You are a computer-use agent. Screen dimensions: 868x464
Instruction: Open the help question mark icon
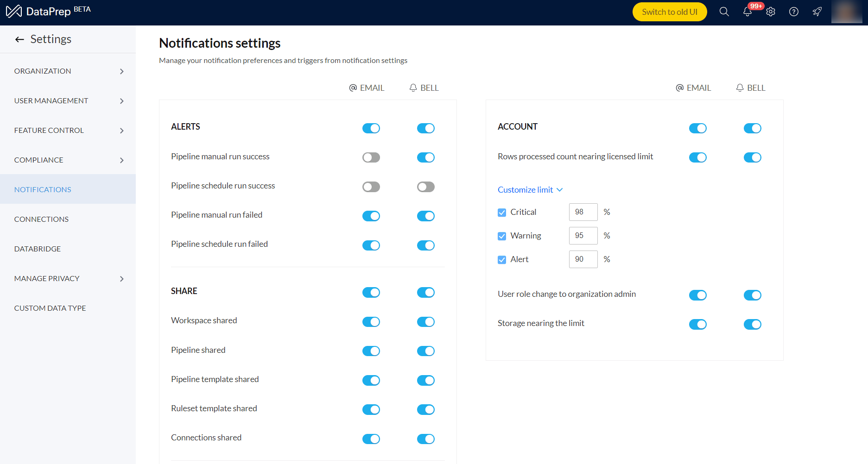[794, 12]
